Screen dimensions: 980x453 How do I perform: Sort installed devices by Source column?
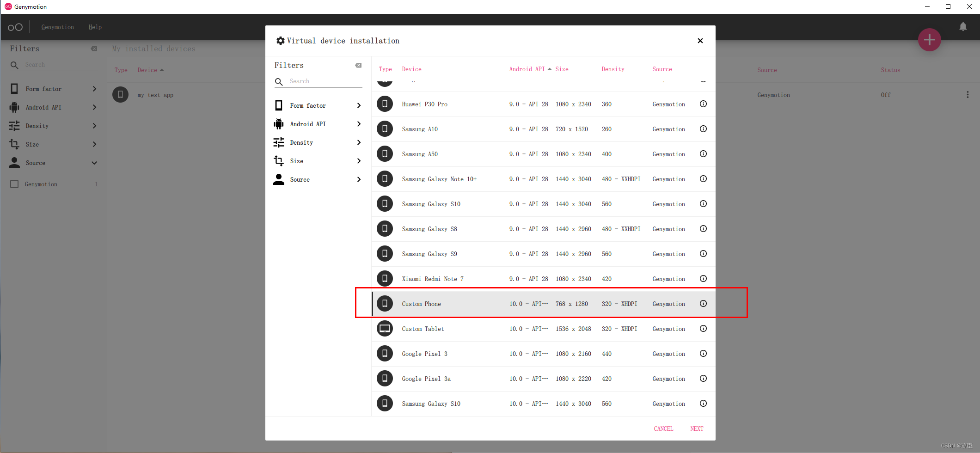coord(767,70)
